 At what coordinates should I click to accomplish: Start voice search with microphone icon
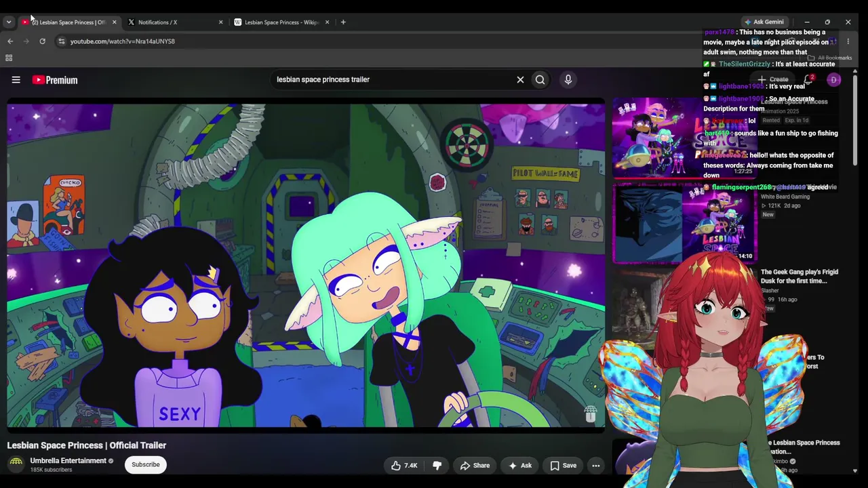click(x=568, y=80)
